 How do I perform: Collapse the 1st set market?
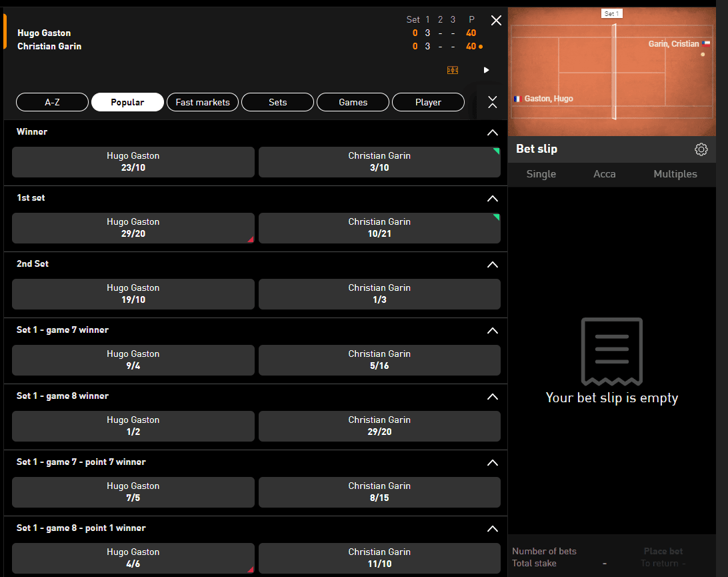pos(493,199)
